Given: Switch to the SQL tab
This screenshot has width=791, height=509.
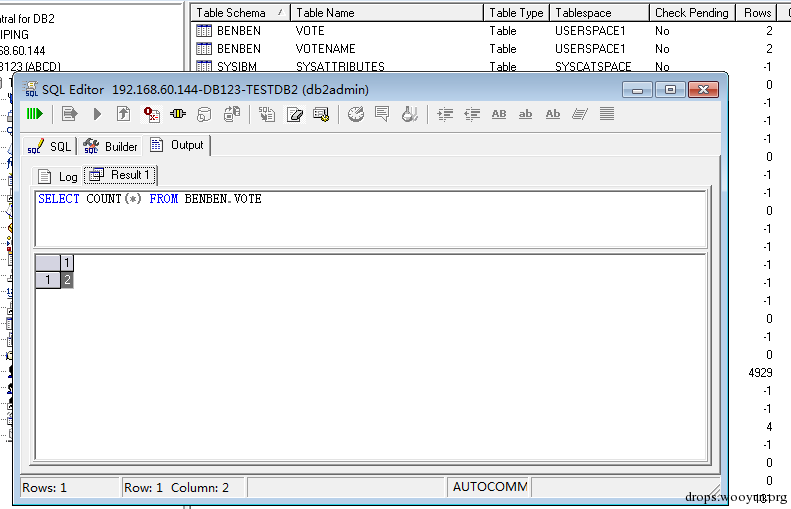Looking at the screenshot, I should 49,146.
